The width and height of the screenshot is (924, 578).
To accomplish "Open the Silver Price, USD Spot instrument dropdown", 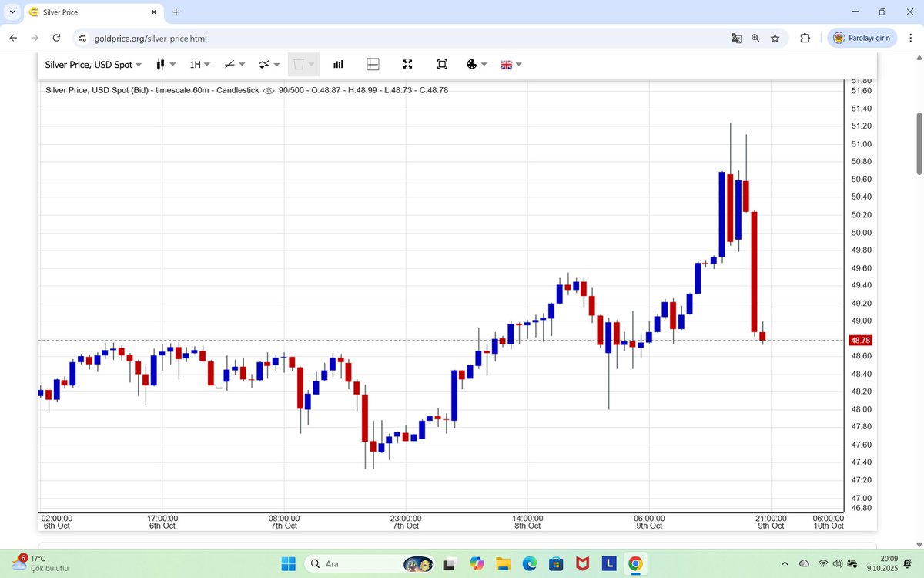I will pyautogui.click(x=93, y=65).
